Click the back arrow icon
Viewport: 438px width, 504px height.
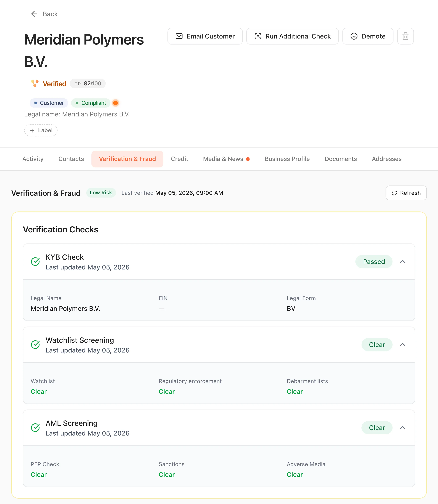[34, 14]
